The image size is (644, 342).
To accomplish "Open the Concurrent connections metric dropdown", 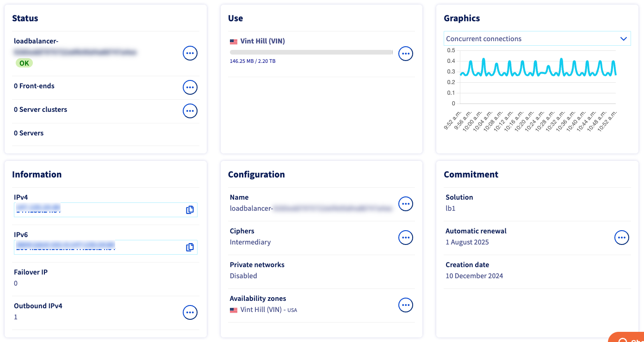I will (x=537, y=38).
